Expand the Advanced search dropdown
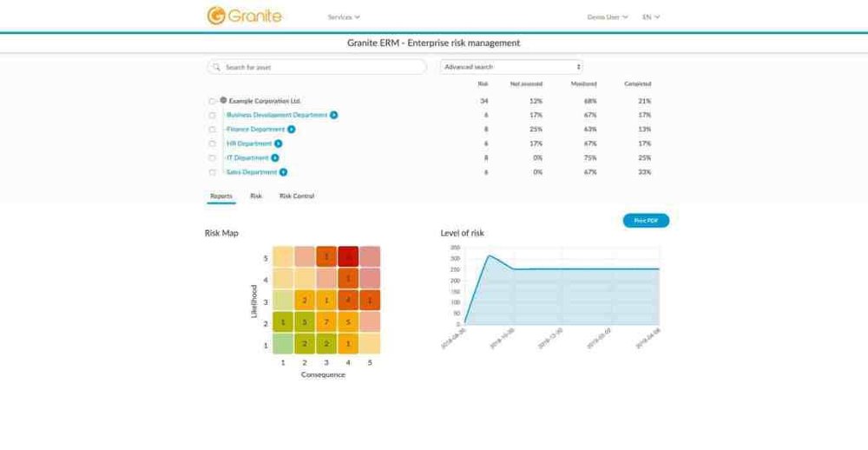This screenshot has width=868, height=450. (x=511, y=67)
